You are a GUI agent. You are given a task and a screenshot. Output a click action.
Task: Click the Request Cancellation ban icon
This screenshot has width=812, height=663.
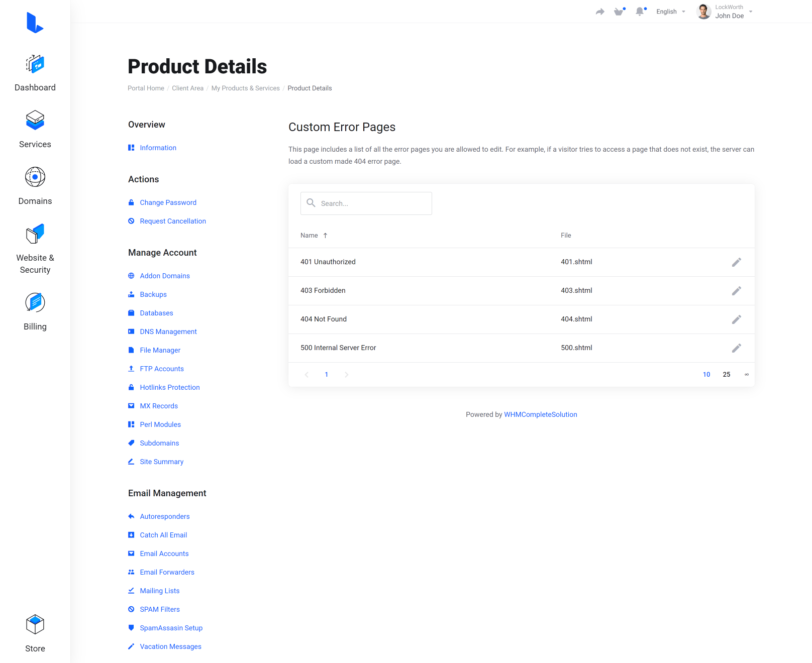131,221
